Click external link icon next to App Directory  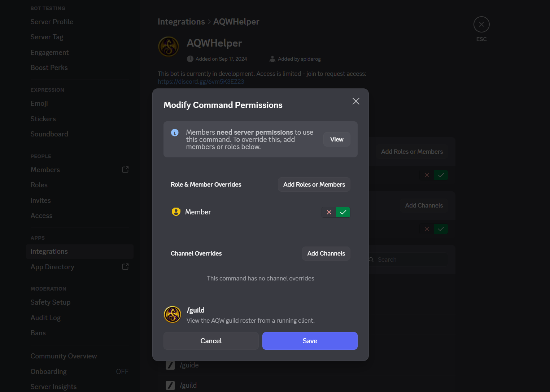tap(125, 267)
